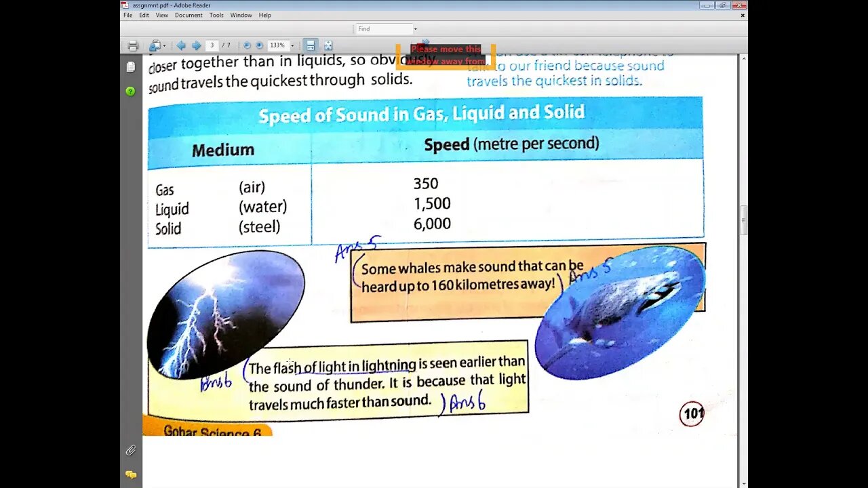Click the page number field showing 3
This screenshot has height=488, width=868.
[x=212, y=45]
